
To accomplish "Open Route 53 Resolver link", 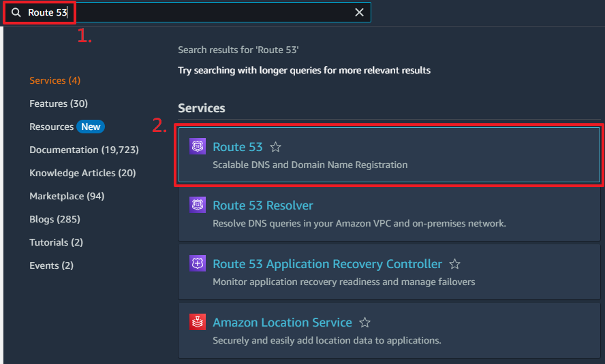I will coord(263,205).
